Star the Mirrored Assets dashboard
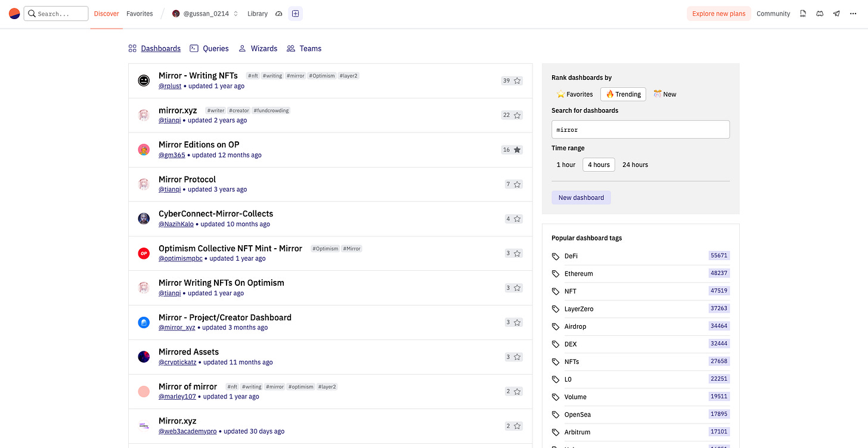868x448 pixels. (517, 357)
